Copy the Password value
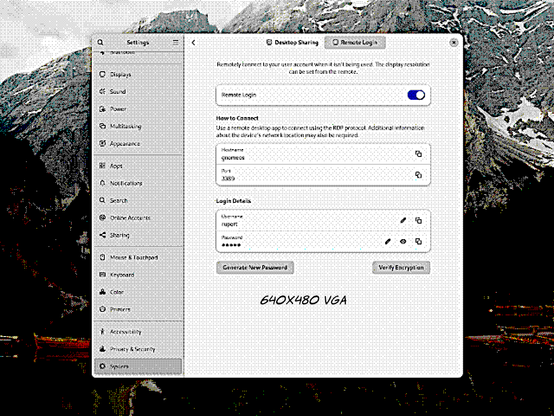This screenshot has width=554, height=416. (418, 241)
